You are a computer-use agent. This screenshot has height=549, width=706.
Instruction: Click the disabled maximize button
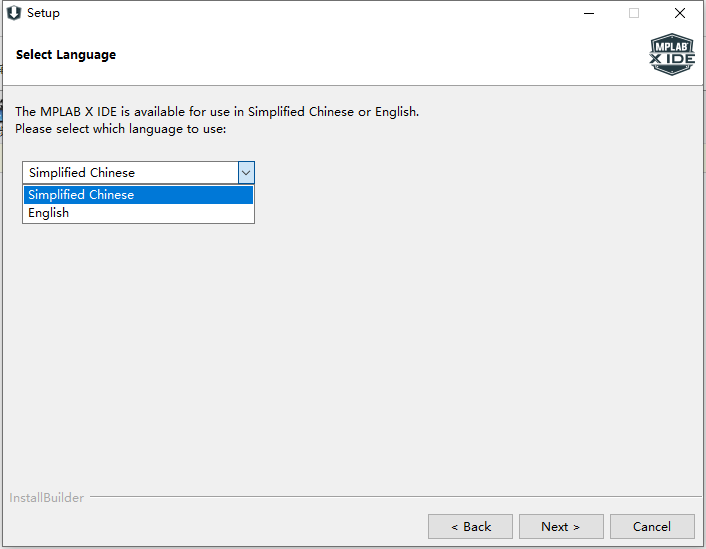coord(634,14)
